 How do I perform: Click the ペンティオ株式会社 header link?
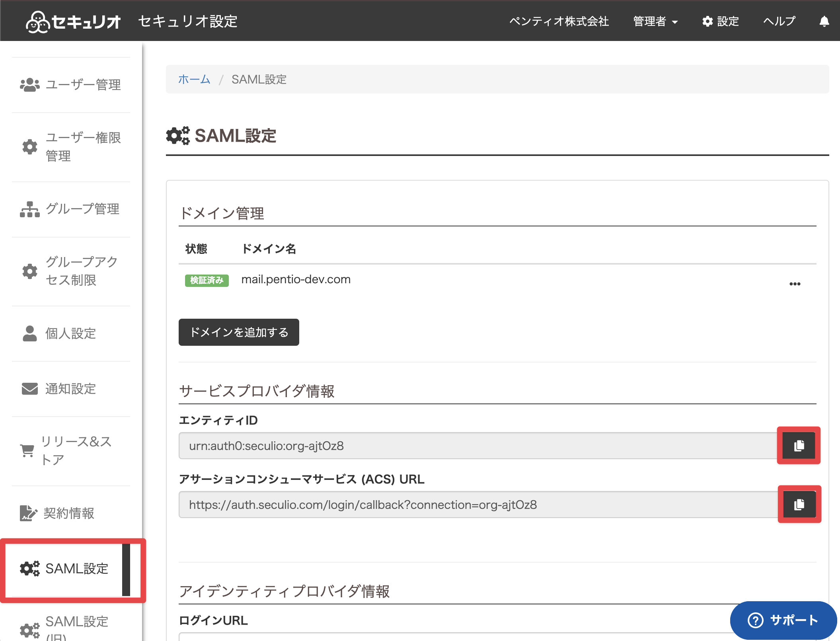point(559,21)
